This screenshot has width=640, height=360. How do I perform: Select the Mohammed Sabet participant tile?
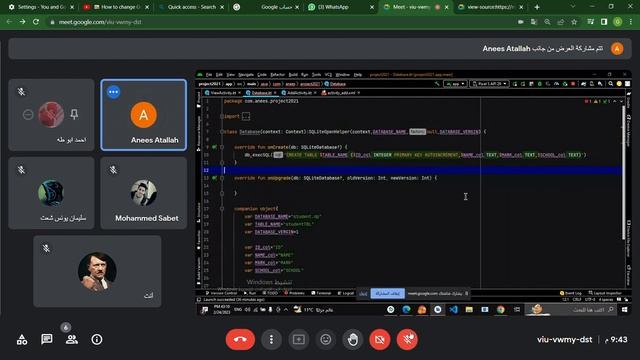(144, 193)
